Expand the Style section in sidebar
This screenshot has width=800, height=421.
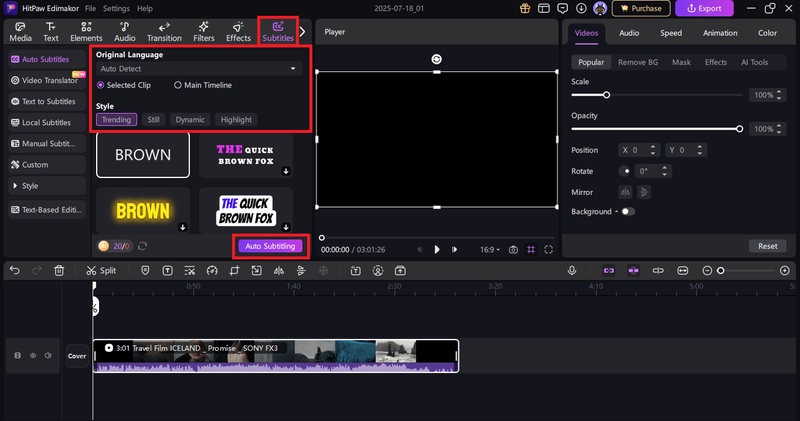(47, 186)
